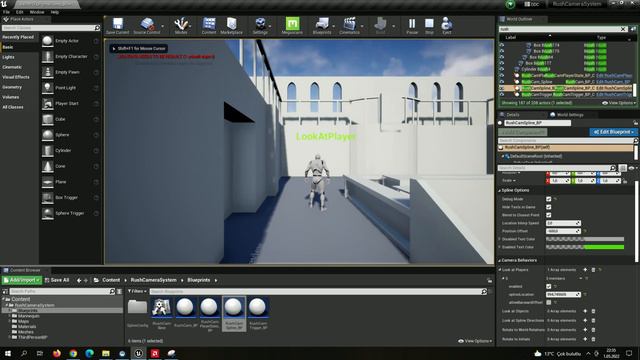Click the green Megascans icon

(292, 26)
